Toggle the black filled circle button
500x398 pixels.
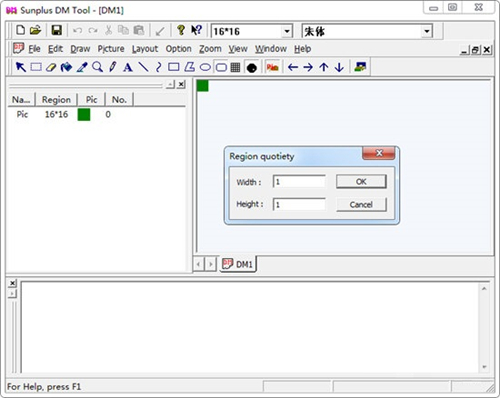pos(252,67)
